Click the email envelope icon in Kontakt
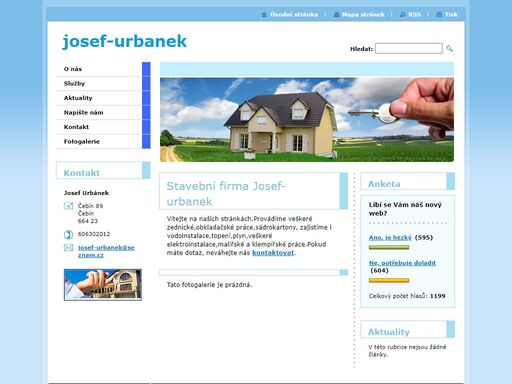 coord(68,247)
